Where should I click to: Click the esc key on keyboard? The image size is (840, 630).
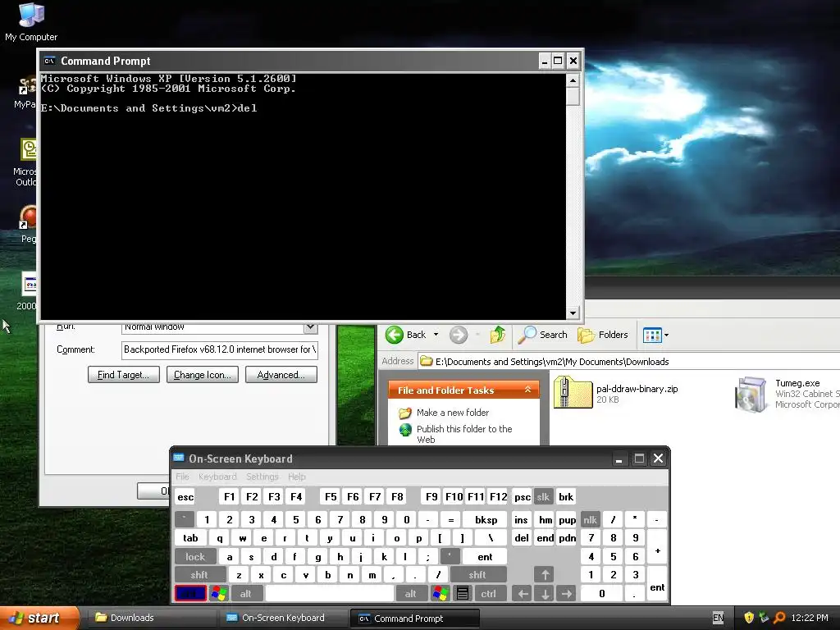(185, 496)
